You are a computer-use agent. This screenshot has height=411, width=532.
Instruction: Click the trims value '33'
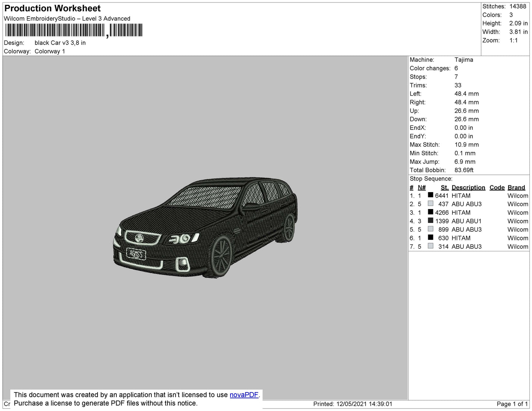458,85
